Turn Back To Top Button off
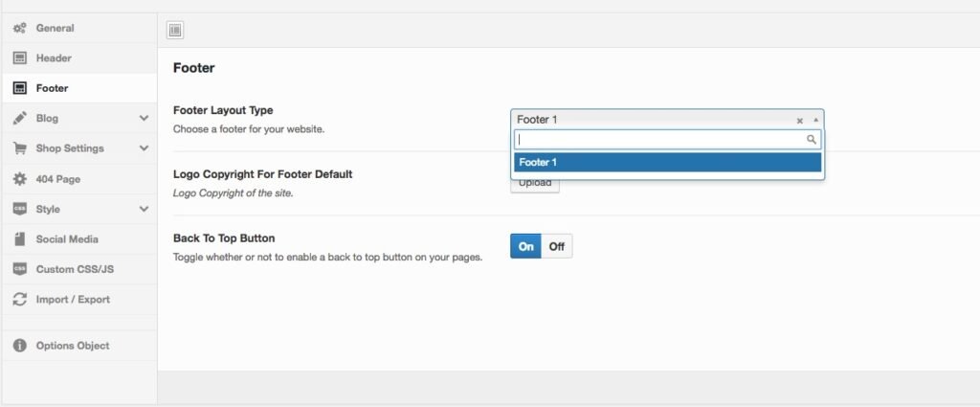Viewport: 980px width, 407px height. click(557, 246)
